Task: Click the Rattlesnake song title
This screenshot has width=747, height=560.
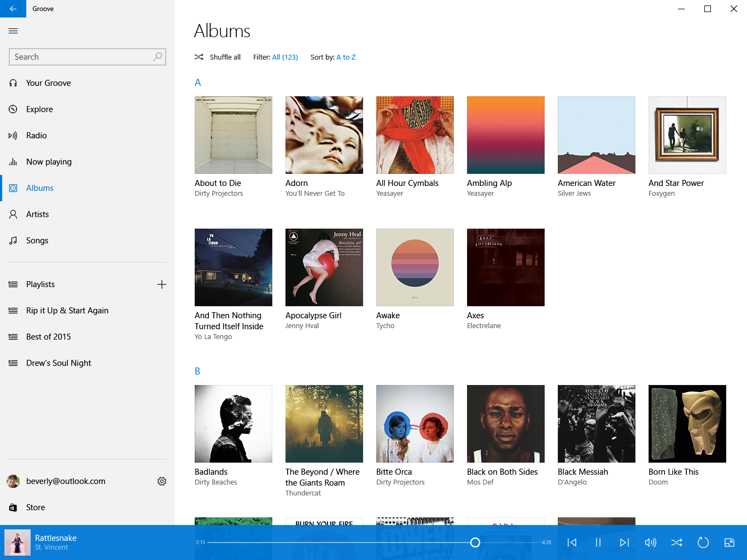Action: [x=56, y=538]
